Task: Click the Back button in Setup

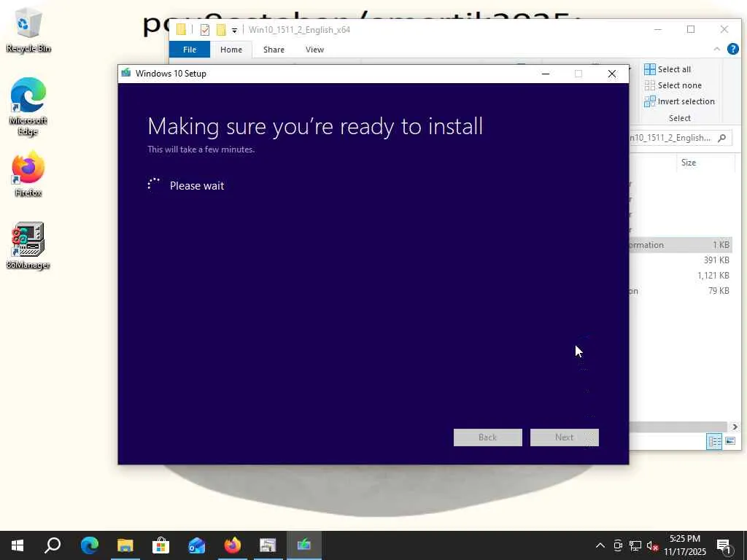Action: click(487, 437)
